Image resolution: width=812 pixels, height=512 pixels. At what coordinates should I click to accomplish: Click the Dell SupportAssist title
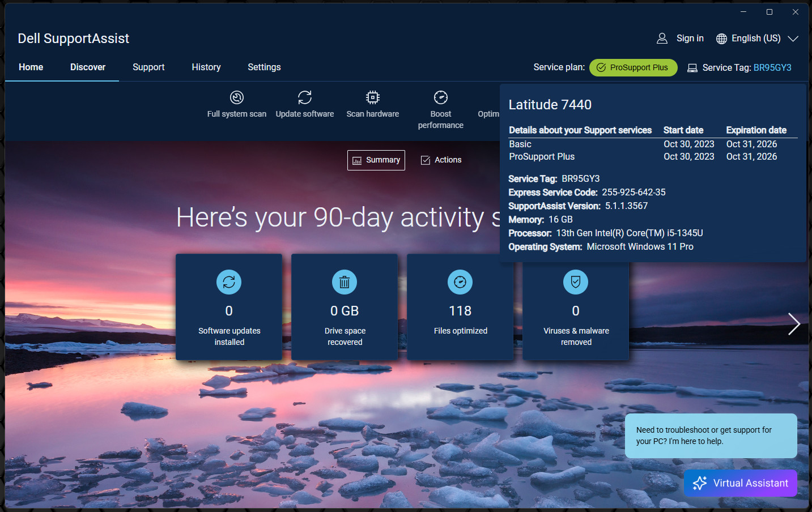[x=74, y=39]
